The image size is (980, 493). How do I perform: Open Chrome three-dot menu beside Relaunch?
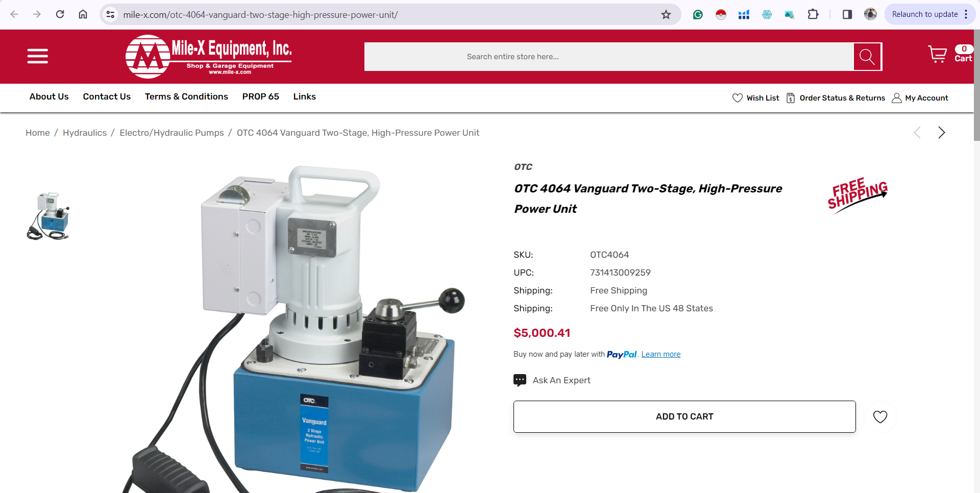pyautogui.click(x=966, y=14)
